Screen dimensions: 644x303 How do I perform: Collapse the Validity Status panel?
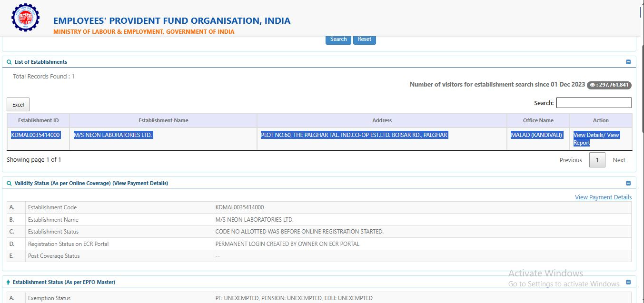tap(628, 183)
